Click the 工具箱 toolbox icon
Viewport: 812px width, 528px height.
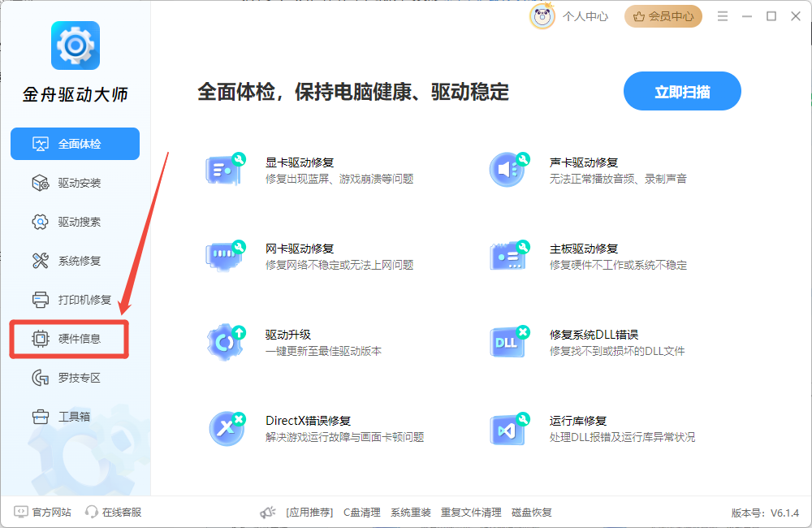[x=41, y=417]
